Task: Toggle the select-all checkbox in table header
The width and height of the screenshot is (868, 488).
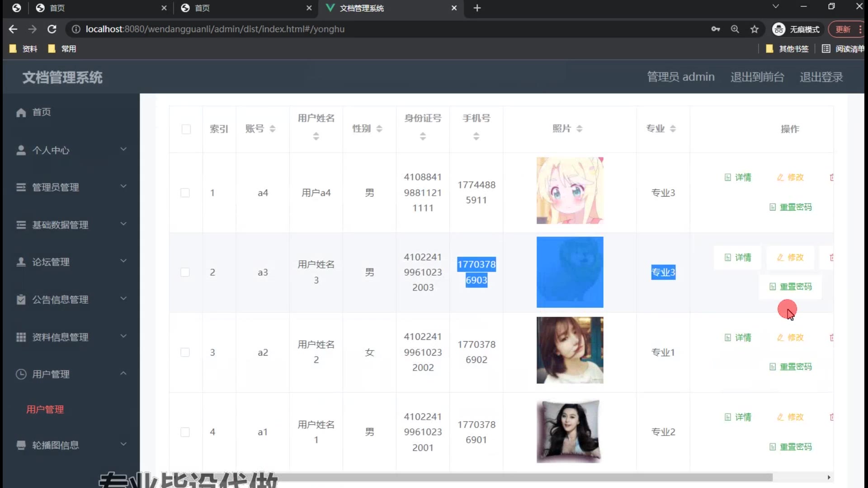Action: (186, 129)
